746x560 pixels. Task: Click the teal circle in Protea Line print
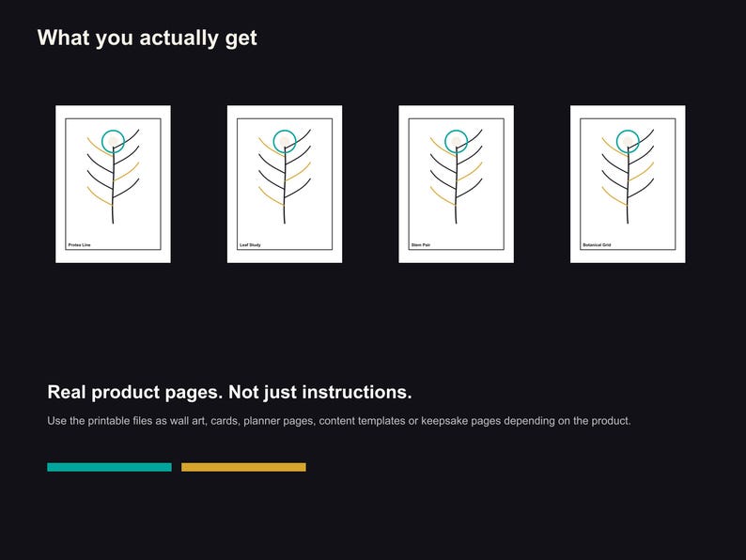114,141
